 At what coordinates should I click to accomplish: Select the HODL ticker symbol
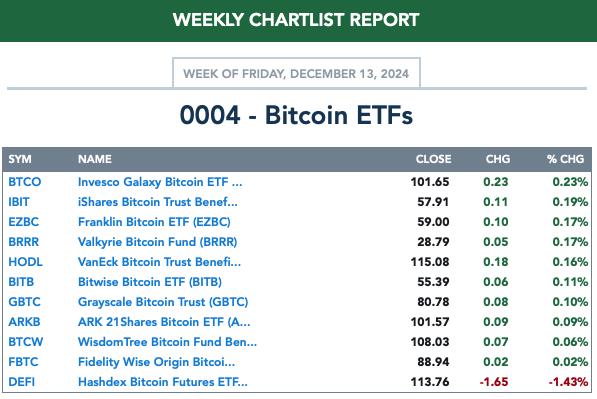click(x=26, y=262)
